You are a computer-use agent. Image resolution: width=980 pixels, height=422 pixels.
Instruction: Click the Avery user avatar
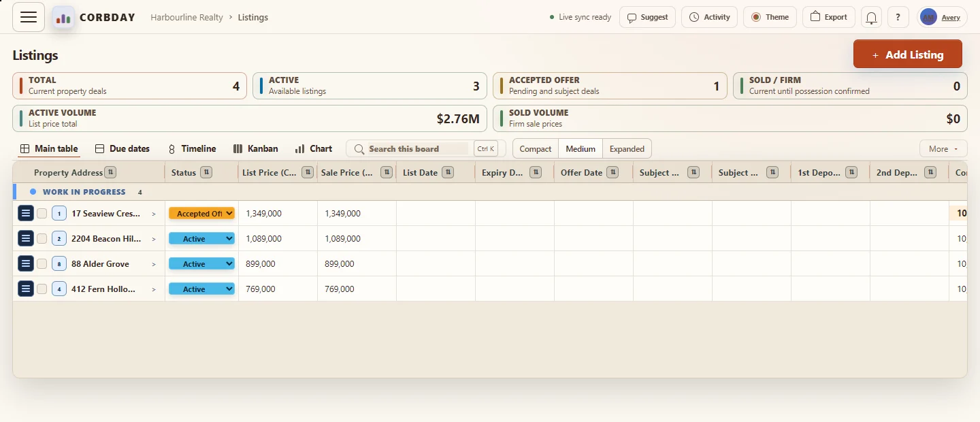928,17
